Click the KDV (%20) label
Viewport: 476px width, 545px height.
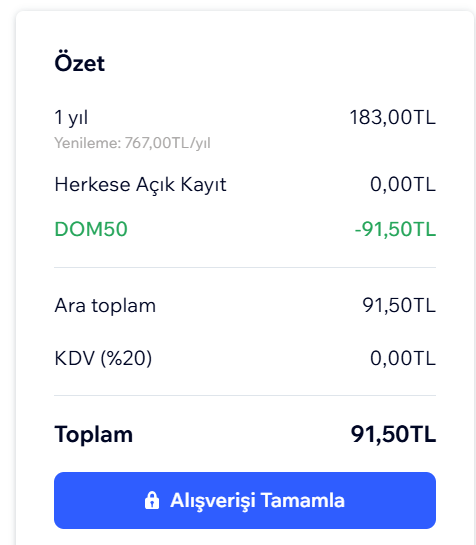pyautogui.click(x=103, y=358)
